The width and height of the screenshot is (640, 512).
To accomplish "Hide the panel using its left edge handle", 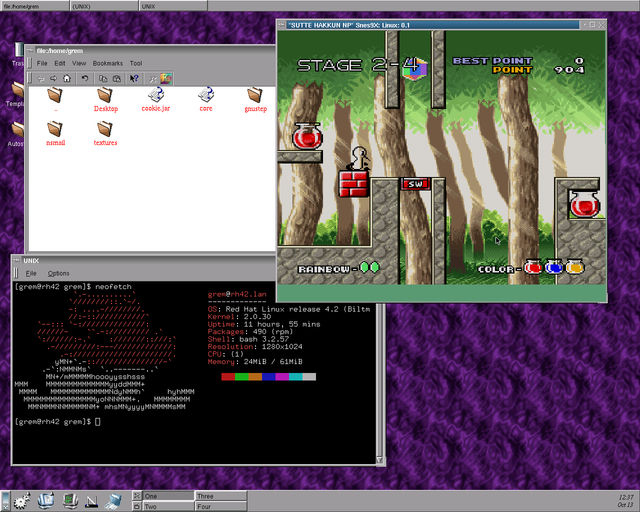I will [5, 501].
